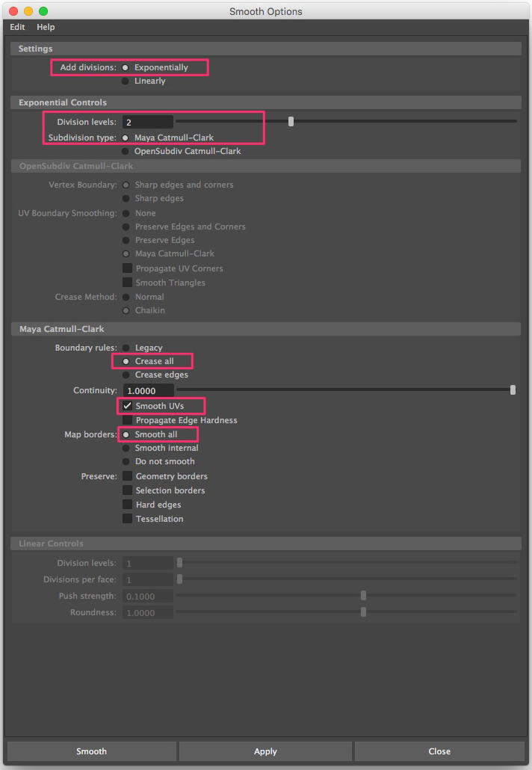Choose Maya Catmull-Clark subdivision type
Screen dimensions: 532x770
[126, 138]
